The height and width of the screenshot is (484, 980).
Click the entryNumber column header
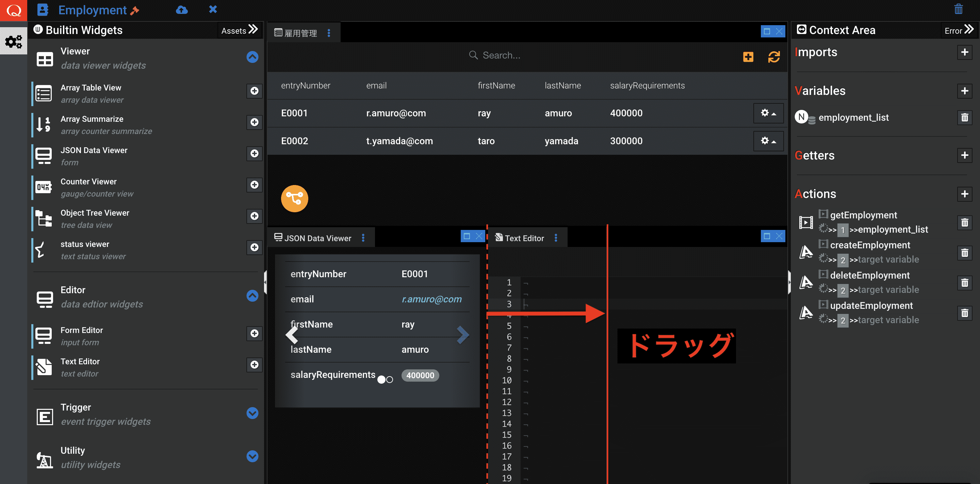pyautogui.click(x=306, y=86)
